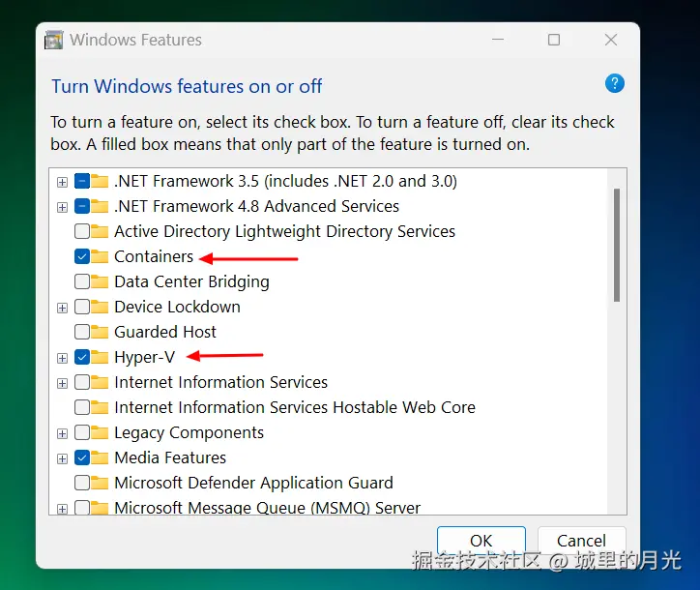The width and height of the screenshot is (700, 590).
Task: Toggle the .NET Framework 3.5 checkbox
Action: click(82, 181)
